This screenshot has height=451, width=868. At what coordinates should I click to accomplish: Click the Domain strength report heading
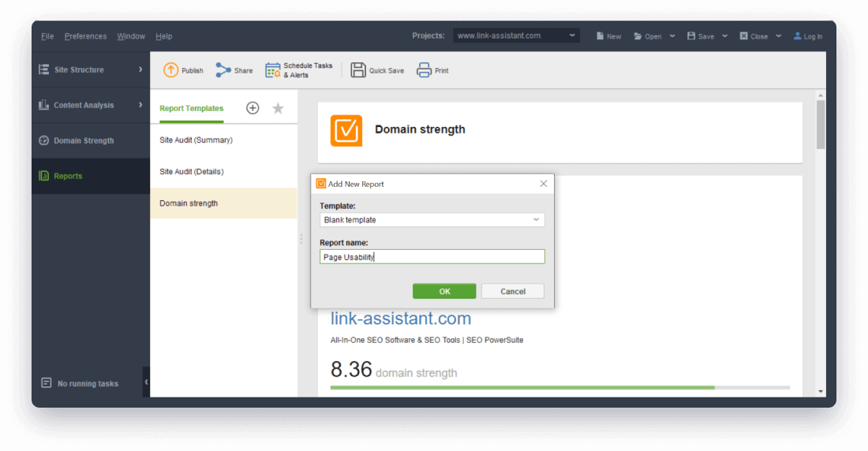tap(420, 129)
